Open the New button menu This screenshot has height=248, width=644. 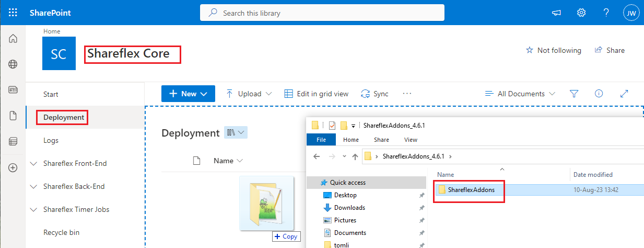click(188, 94)
